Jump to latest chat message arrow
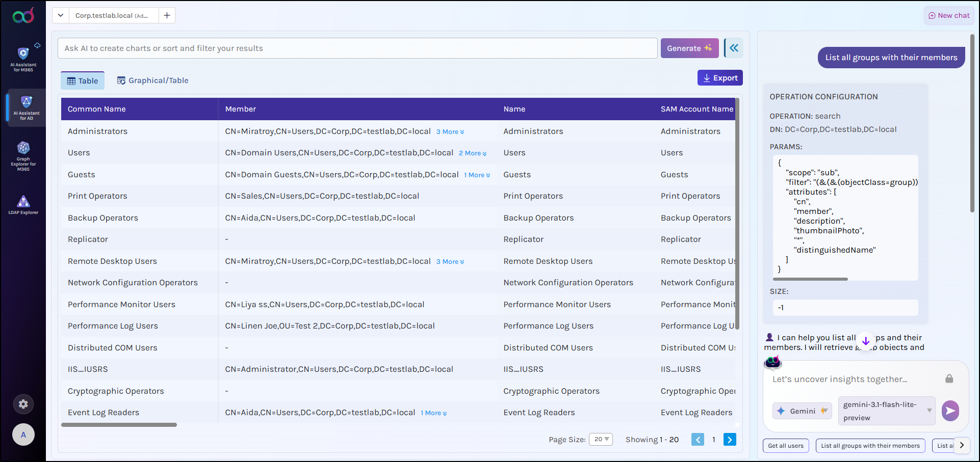980x462 pixels. click(x=866, y=341)
